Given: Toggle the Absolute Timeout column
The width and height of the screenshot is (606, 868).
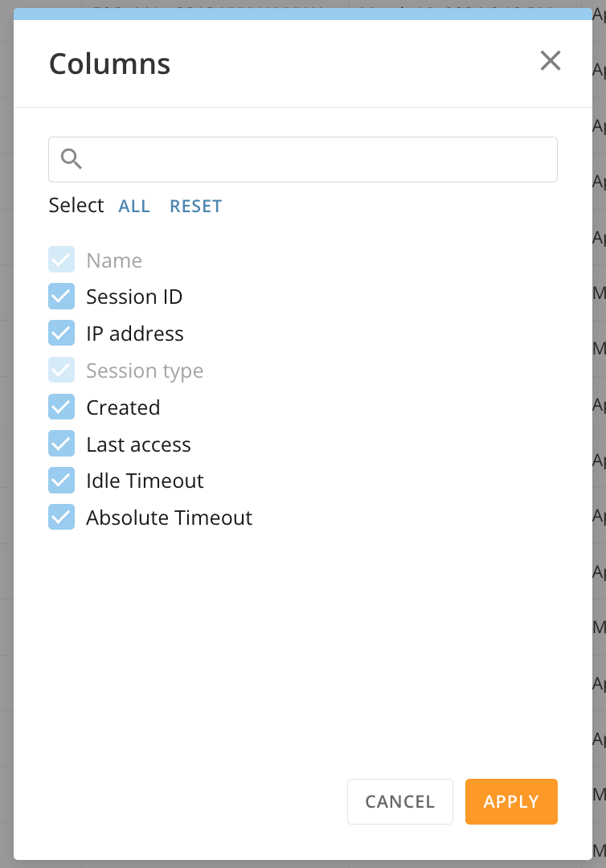Looking at the screenshot, I should 61,517.
